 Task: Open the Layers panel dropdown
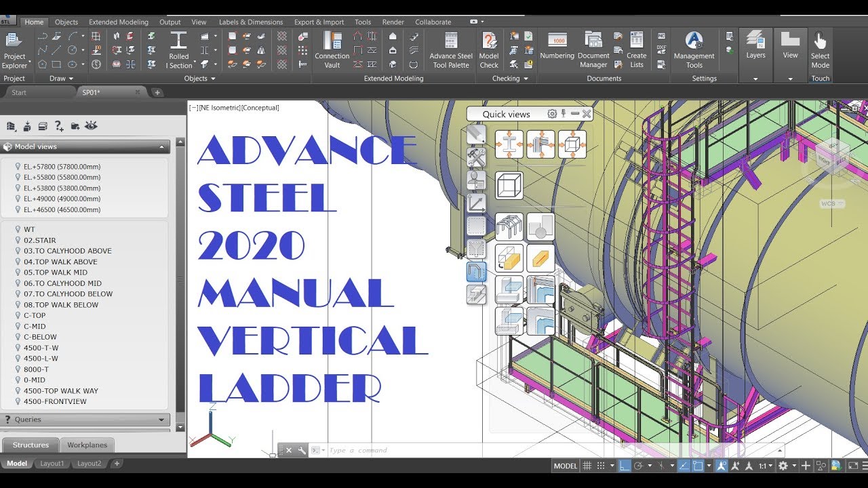(x=755, y=79)
